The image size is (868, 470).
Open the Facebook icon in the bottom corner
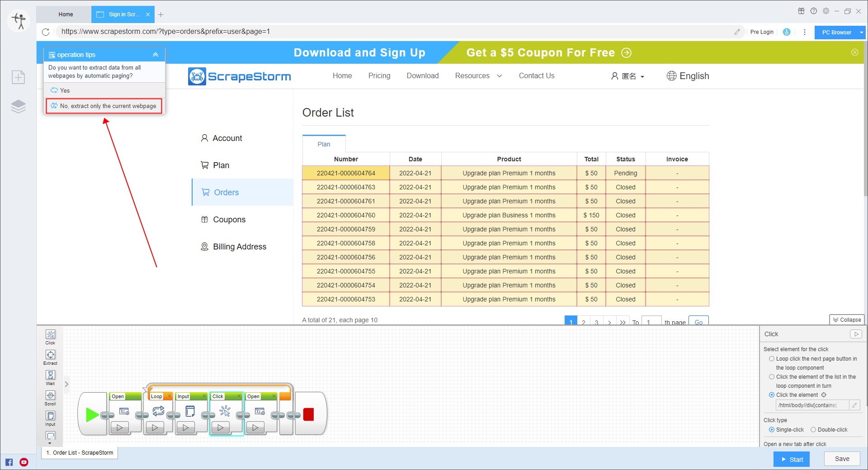tap(9, 462)
